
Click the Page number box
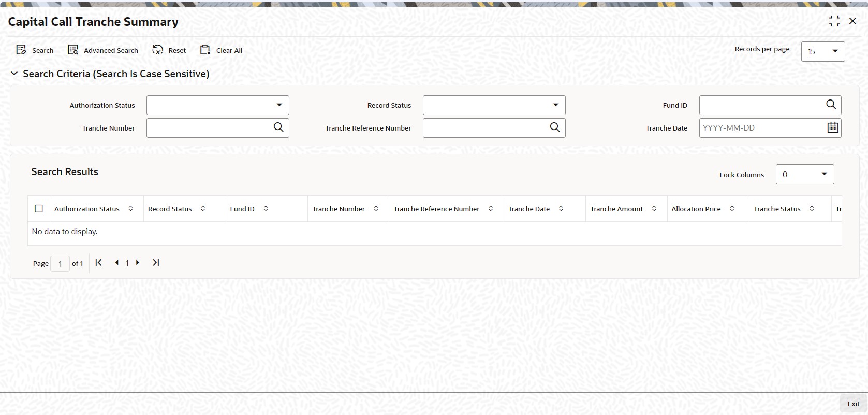click(x=60, y=264)
